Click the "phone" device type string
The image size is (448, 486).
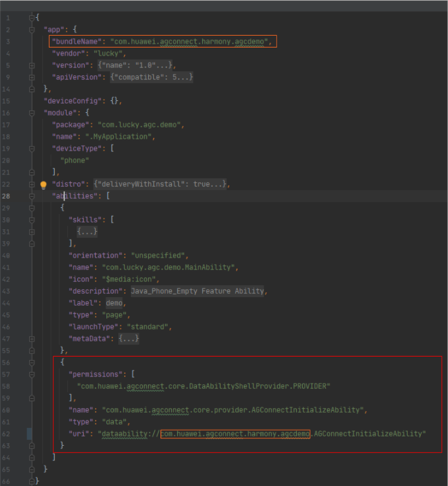pyautogui.click(x=75, y=160)
